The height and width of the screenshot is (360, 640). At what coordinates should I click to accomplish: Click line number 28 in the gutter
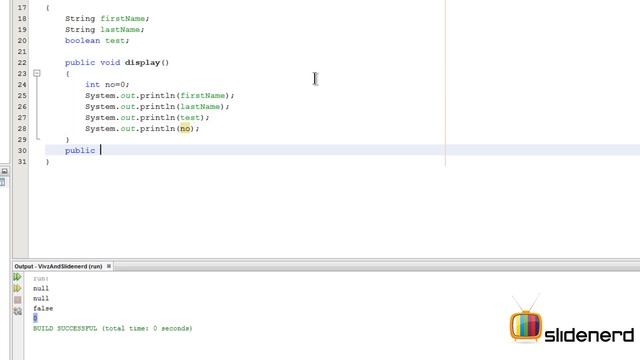22,129
